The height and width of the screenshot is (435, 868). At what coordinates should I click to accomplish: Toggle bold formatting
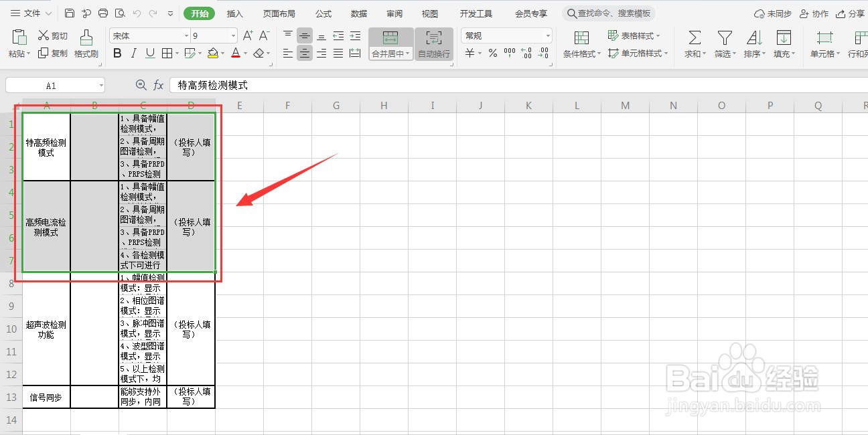[x=117, y=53]
